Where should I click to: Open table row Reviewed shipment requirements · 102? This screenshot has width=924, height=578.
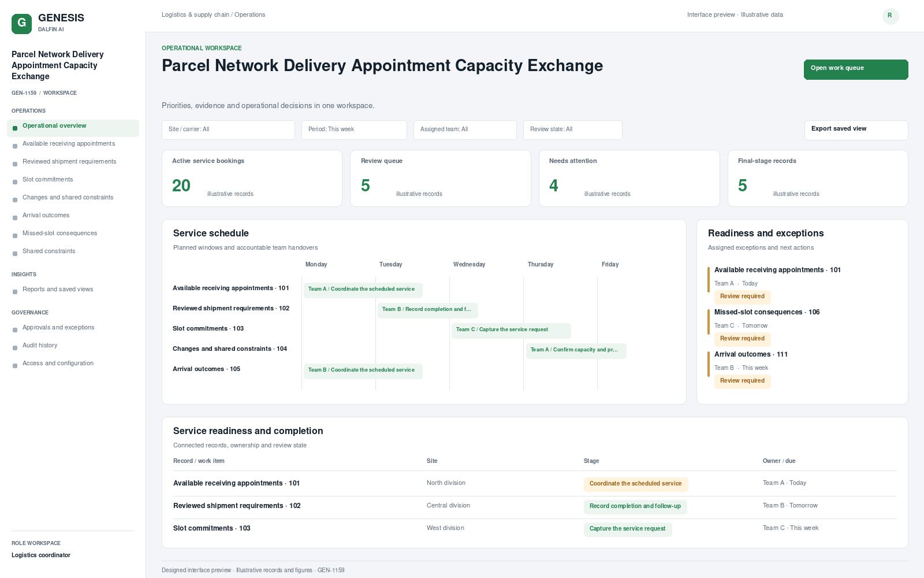(x=535, y=506)
